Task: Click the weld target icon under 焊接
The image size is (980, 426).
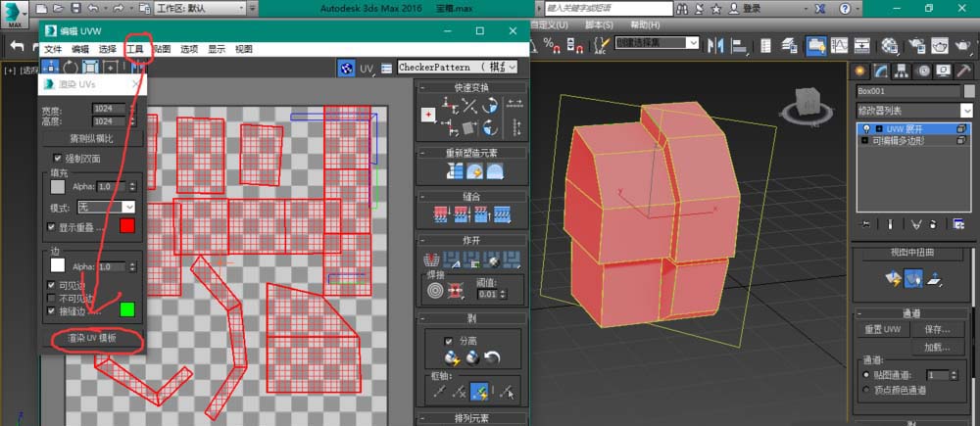Action: [434, 290]
